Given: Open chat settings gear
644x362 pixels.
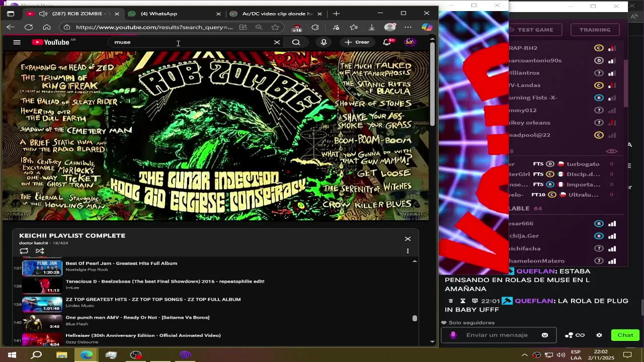Looking at the screenshot, I should [599, 335].
